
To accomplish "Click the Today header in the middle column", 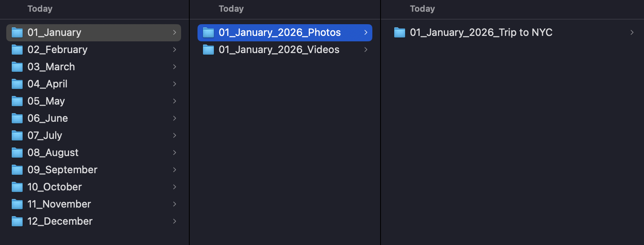I will (231, 9).
